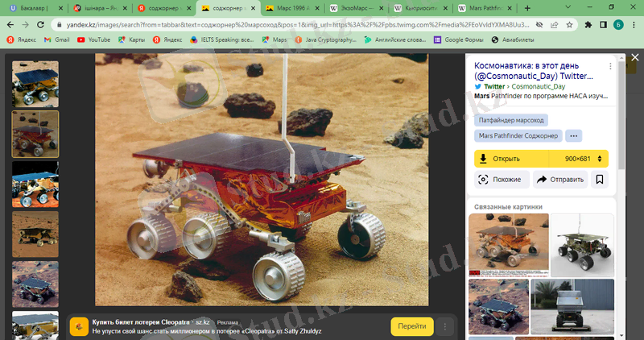Expand more tags with the ellipsis chip
The image size is (644, 340).
pos(573,135)
